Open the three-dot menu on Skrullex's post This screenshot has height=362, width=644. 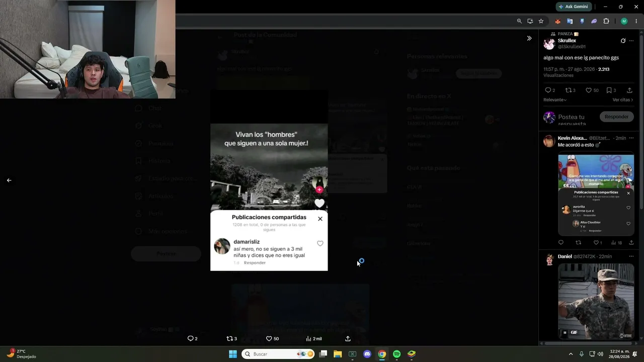pos(631,41)
